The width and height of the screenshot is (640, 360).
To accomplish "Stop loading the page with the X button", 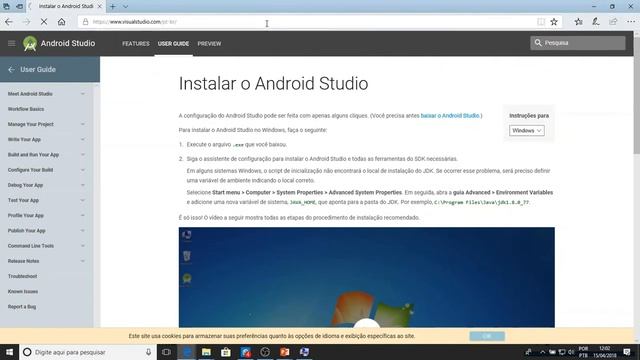I will click(44, 22).
